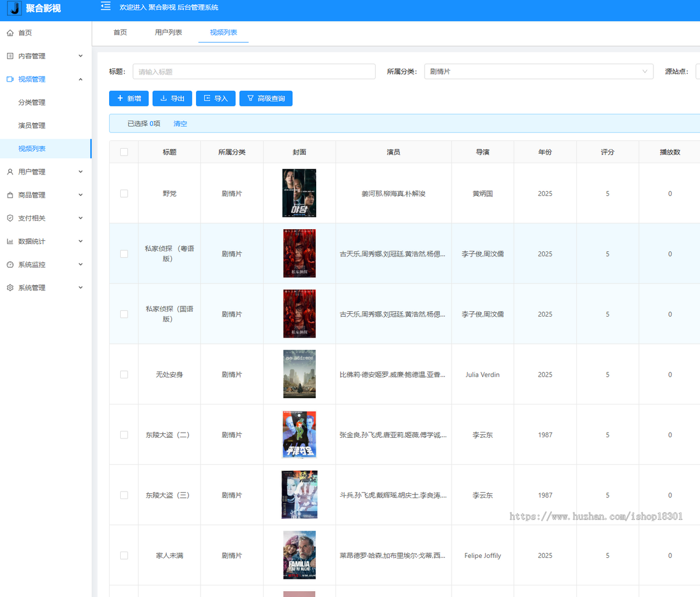Open the 无处安身 cover thumbnail
Screen dimensions: 700x597
(299, 374)
